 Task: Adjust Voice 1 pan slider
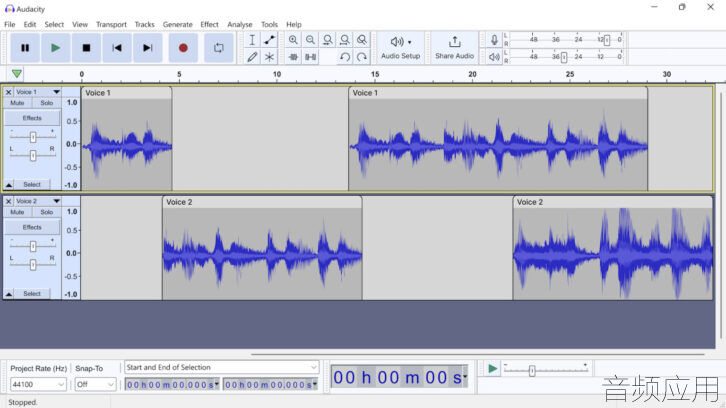coord(32,156)
